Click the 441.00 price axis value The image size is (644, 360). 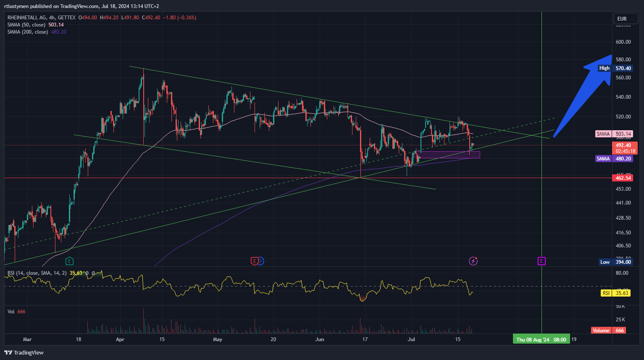[x=623, y=203]
